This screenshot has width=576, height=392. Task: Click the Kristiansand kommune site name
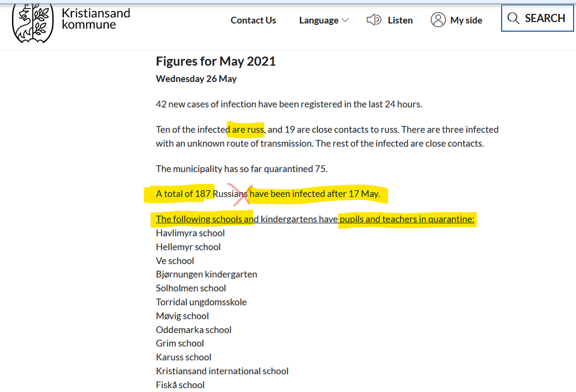point(96,19)
